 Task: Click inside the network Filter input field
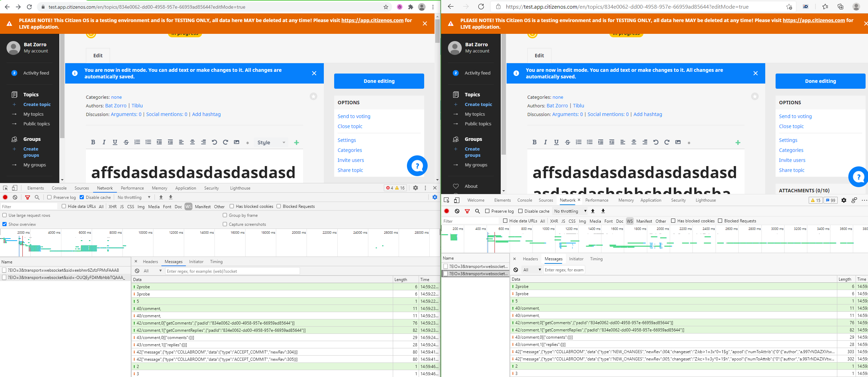(x=29, y=206)
